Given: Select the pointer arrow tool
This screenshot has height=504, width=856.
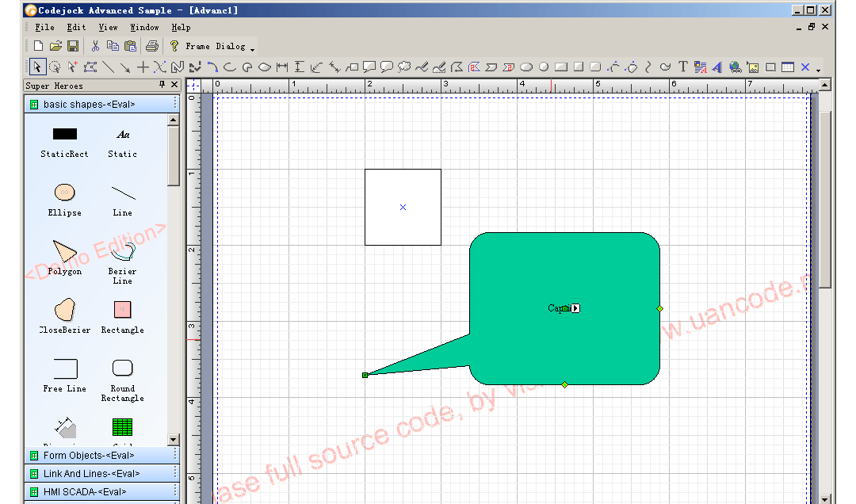Looking at the screenshot, I should pos(37,67).
